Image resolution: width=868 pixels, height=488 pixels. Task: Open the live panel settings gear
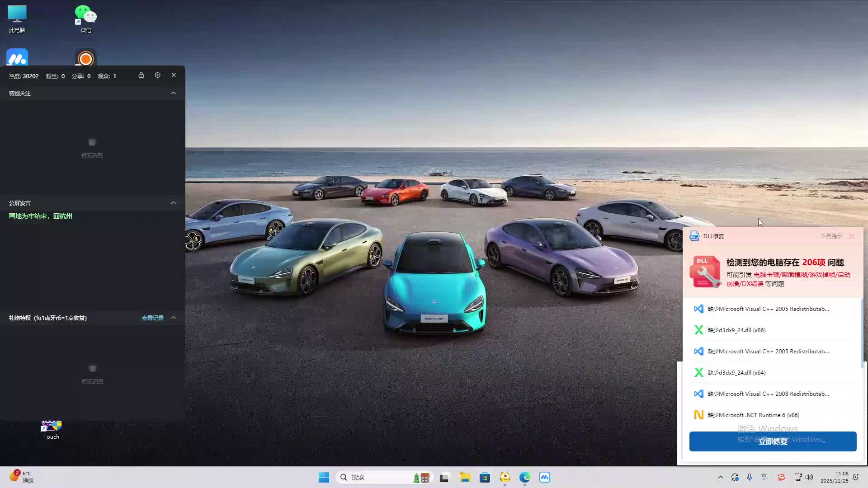click(x=157, y=75)
